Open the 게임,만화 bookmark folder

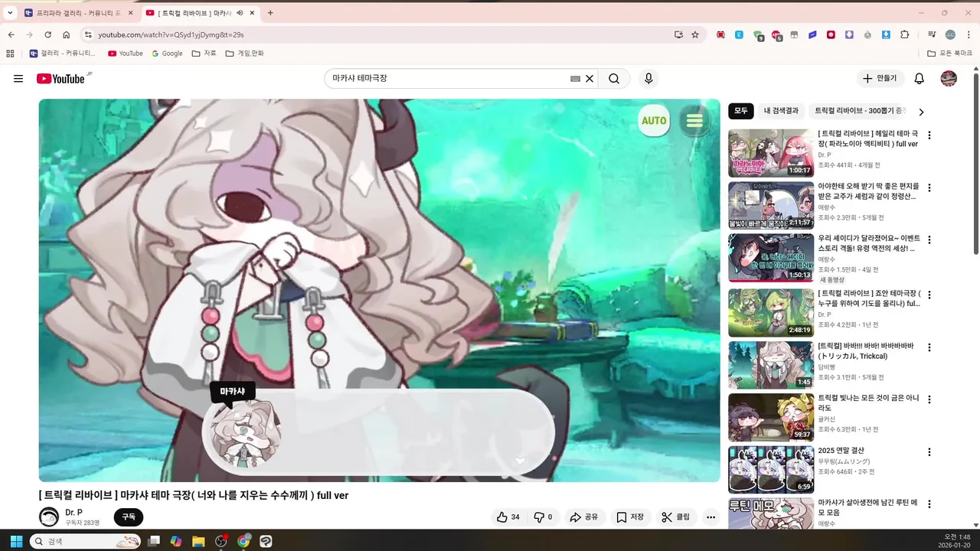[x=244, y=54]
